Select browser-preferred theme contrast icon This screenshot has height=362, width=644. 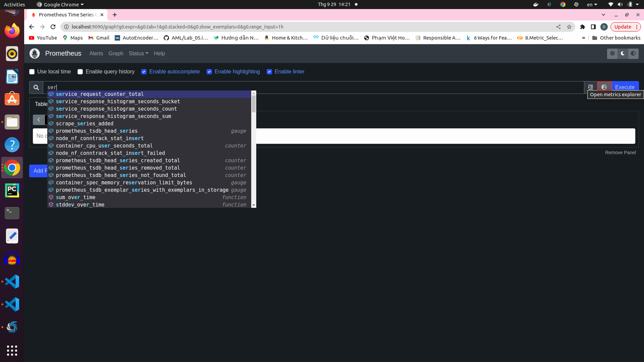point(633,54)
